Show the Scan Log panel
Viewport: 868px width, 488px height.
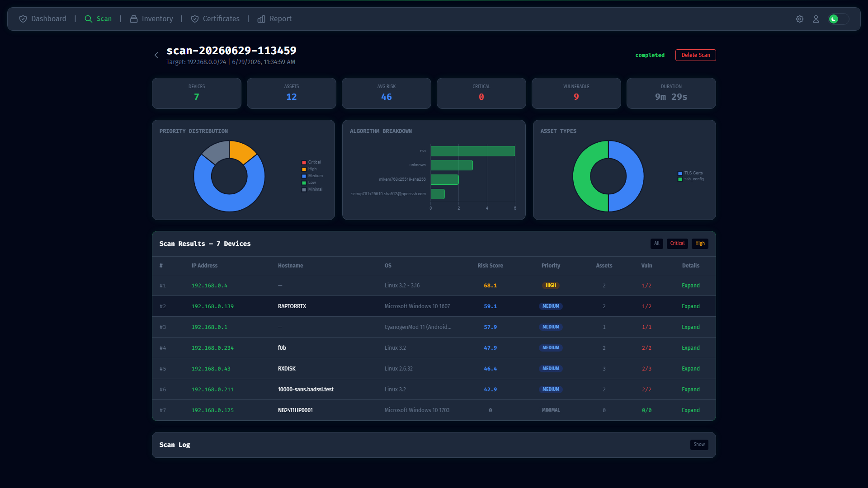(699, 445)
